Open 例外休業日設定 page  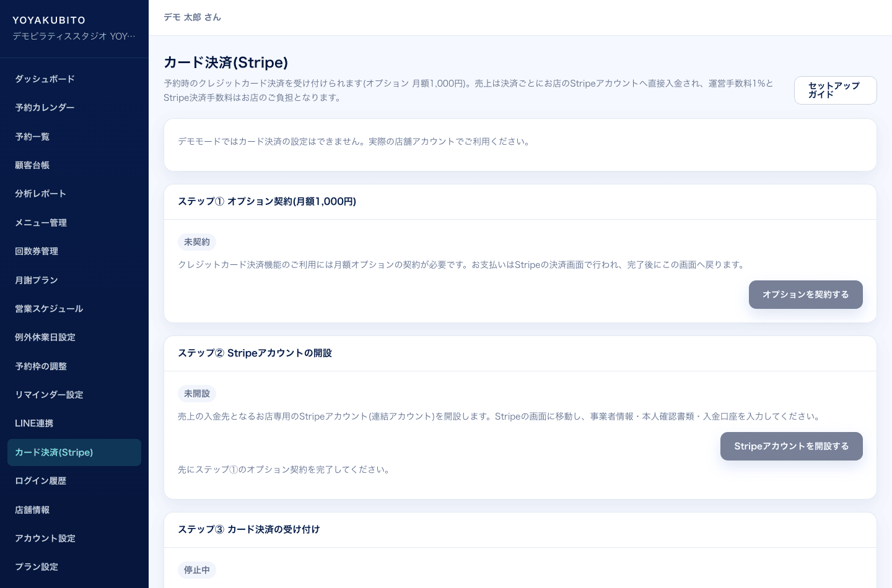[x=74, y=337]
